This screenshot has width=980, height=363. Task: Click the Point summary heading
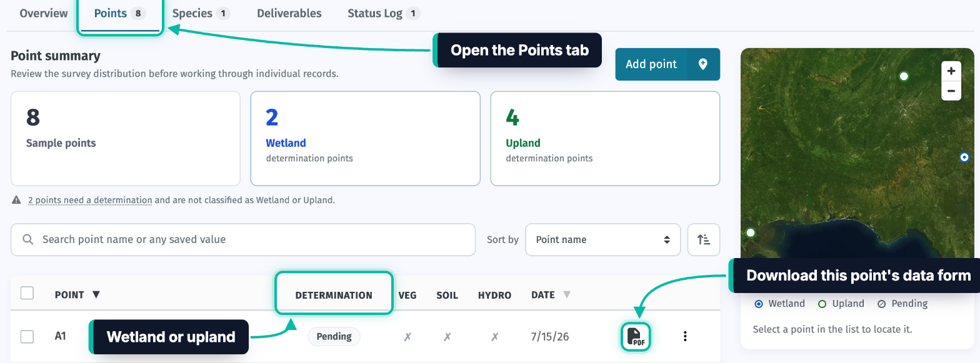point(56,56)
